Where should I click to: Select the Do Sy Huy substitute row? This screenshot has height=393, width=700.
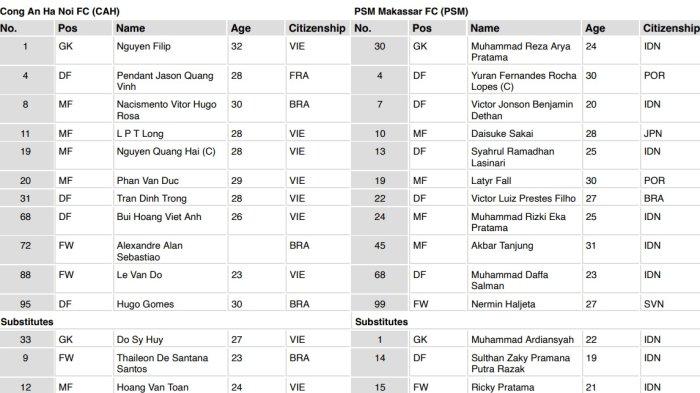click(175, 339)
